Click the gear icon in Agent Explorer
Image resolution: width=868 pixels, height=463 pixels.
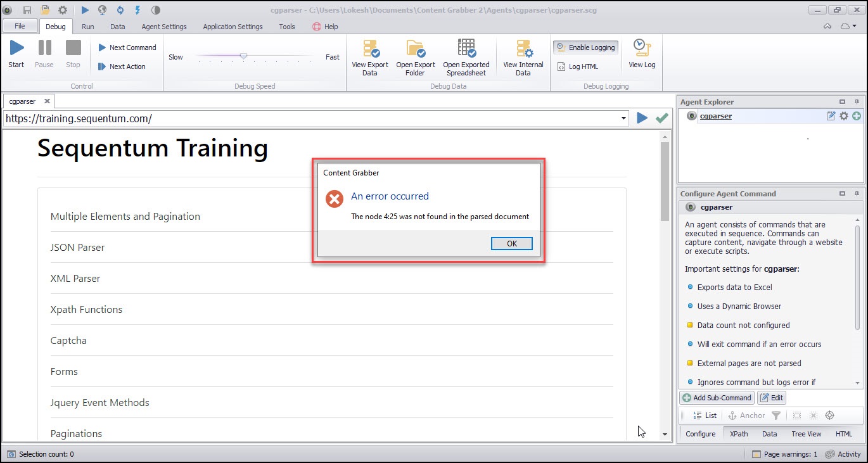(x=844, y=116)
